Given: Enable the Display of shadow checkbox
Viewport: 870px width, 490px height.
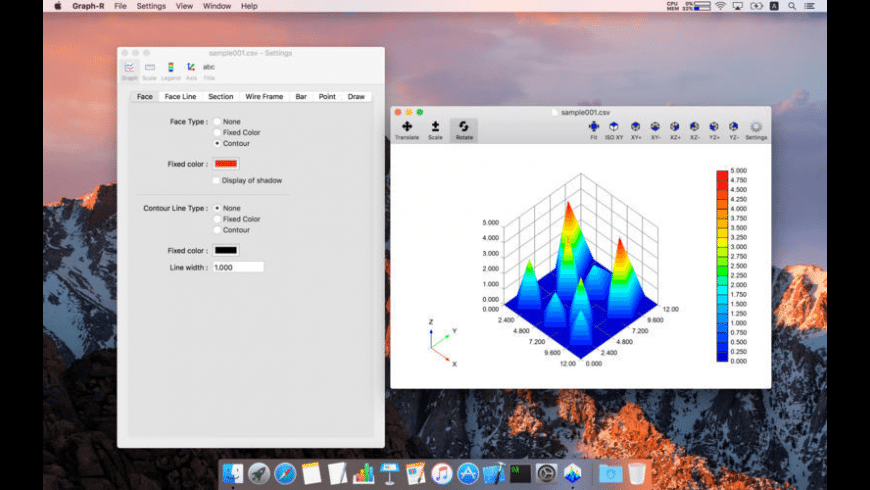Looking at the screenshot, I should [216, 180].
